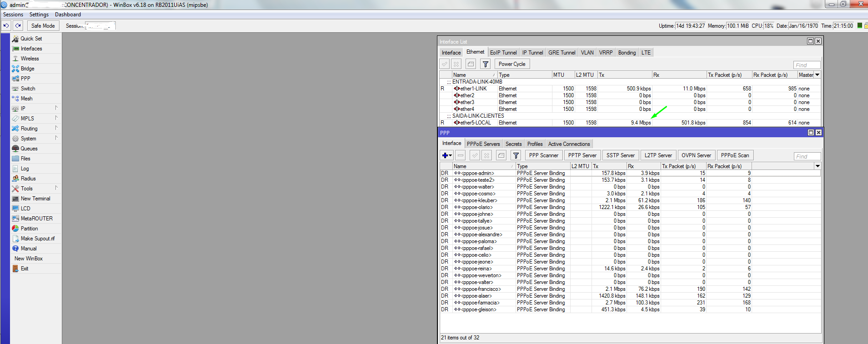Click disable X in PPP toolbar
Screen dimensions: 868x344
click(x=487, y=155)
